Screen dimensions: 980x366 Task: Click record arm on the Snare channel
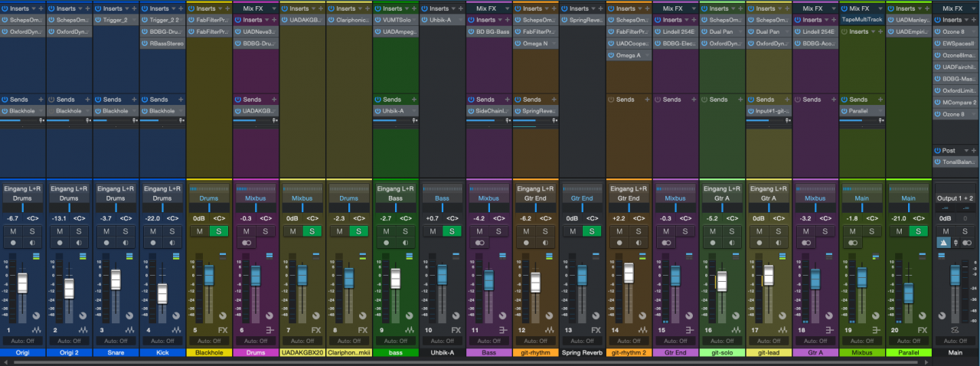pos(106,242)
